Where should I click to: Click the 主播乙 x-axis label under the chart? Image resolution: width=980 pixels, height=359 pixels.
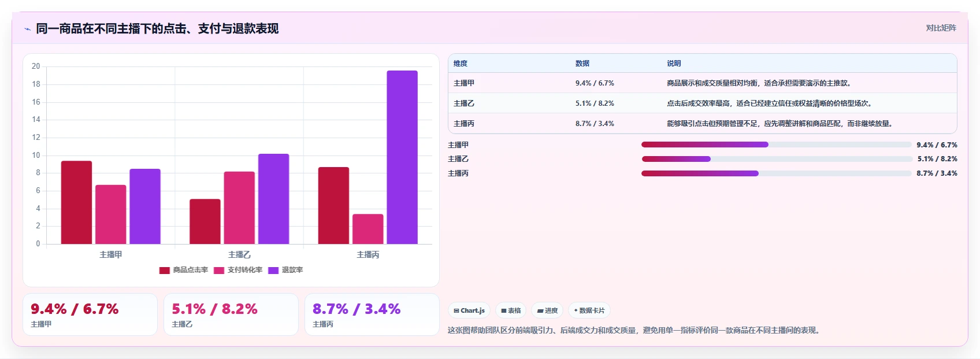pos(239,254)
